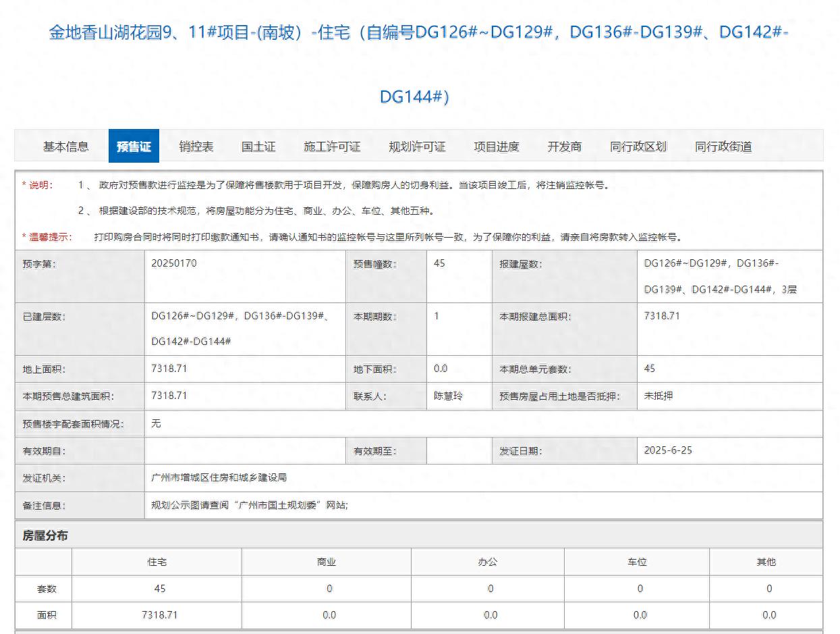
Task: Select the 发证机关 label
Action: pyautogui.click(x=44, y=478)
